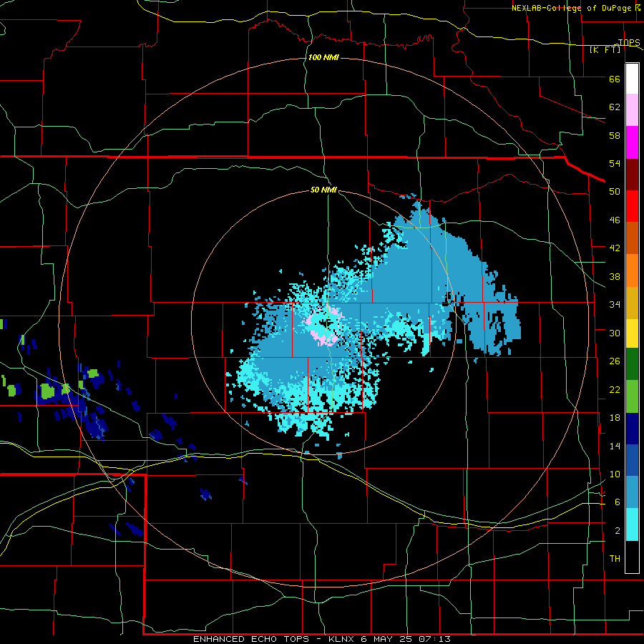The width and height of the screenshot is (644, 644).
Task: Click the '58' legend value
Action: pos(615,135)
